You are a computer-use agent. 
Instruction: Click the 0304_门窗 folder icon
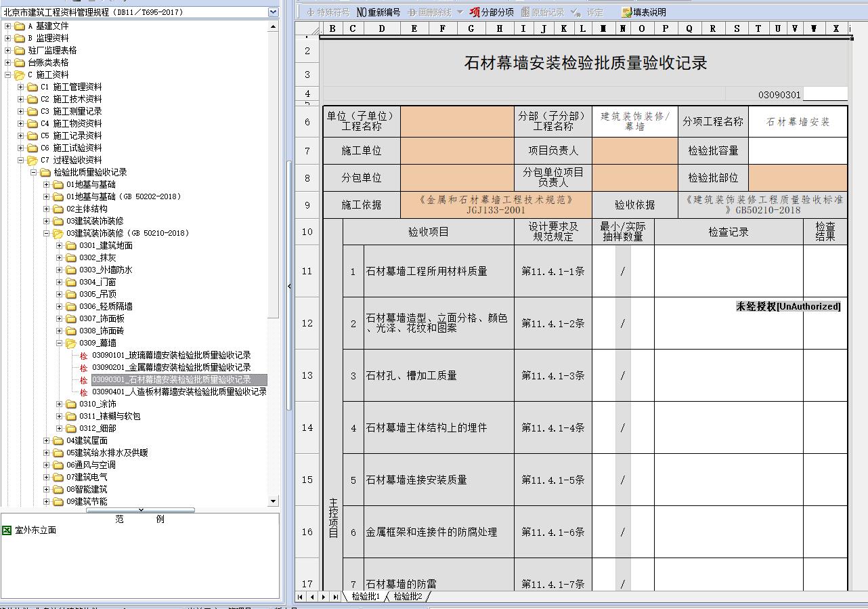(71, 282)
